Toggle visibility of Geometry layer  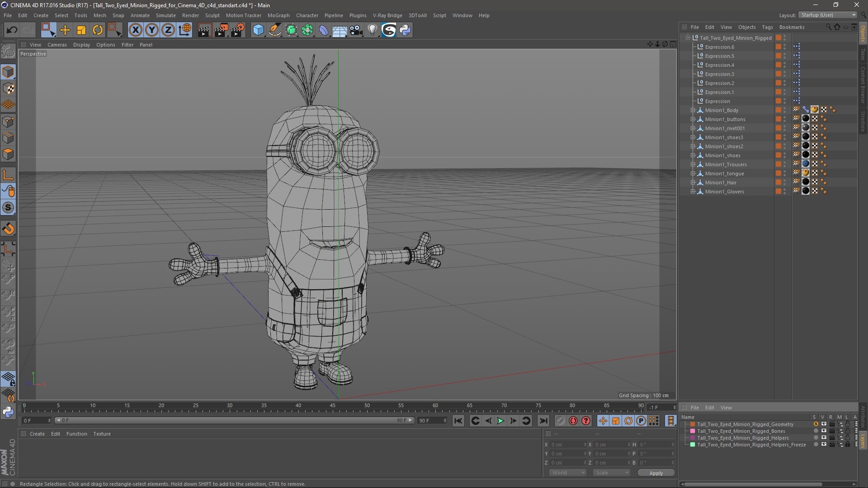coord(823,424)
